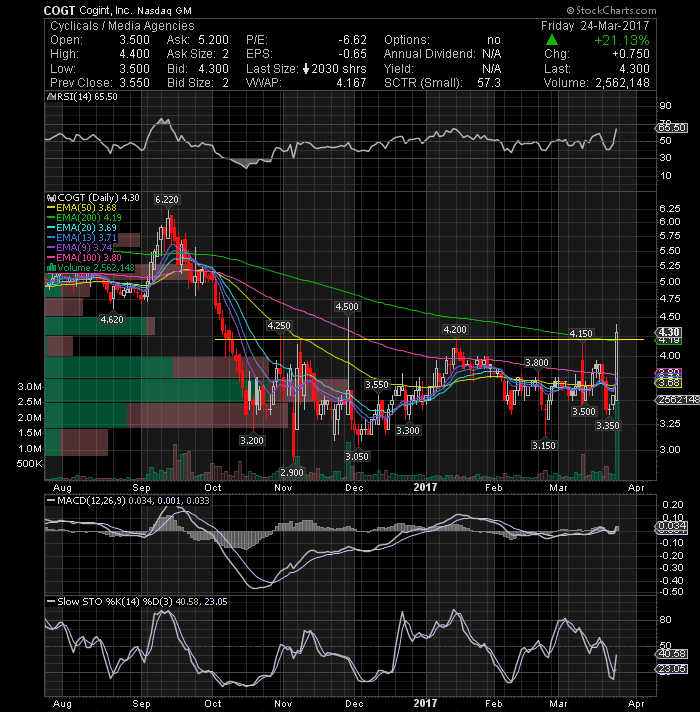Select the 'Cogint, Inc.' company name
This screenshot has height=712, width=700.
point(106,10)
